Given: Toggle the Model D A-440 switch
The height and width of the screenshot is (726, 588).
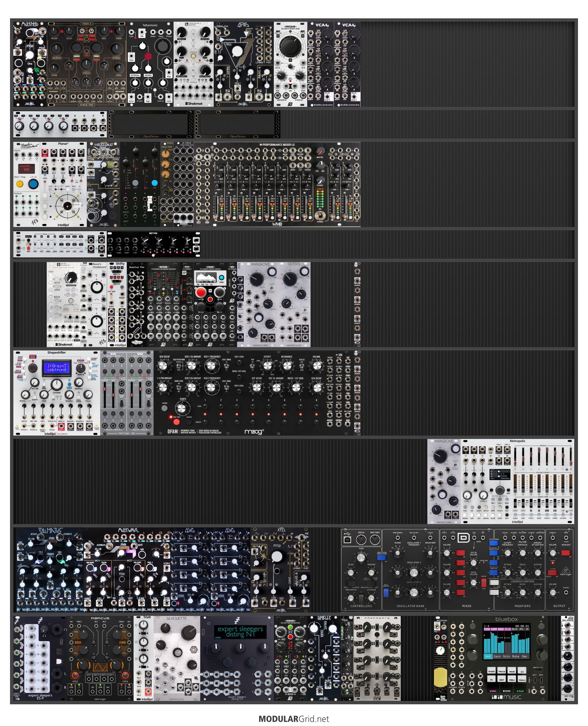Looking at the screenshot, I should click(x=552, y=572).
